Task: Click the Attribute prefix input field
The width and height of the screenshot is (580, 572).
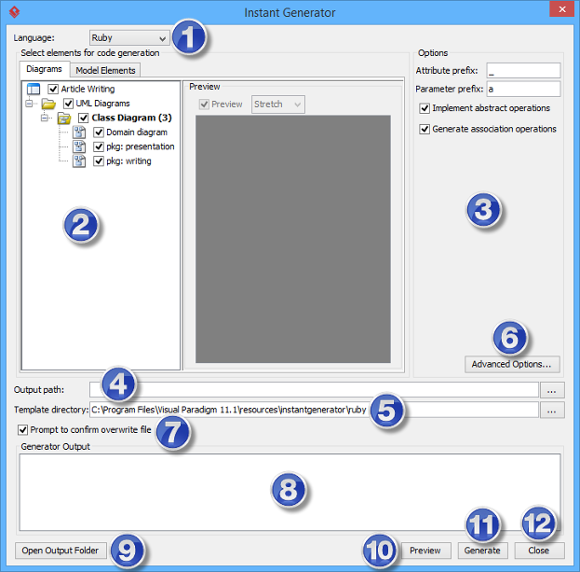Action: point(523,71)
